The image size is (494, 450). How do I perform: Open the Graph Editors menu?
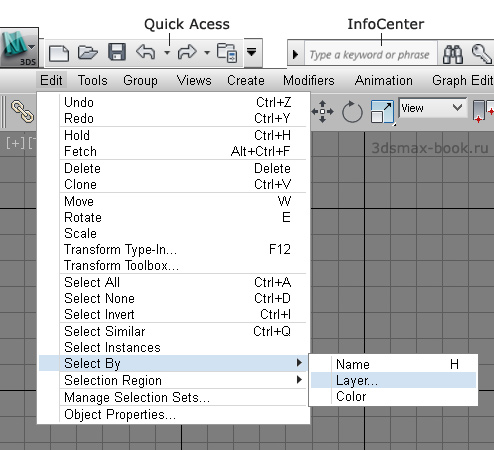(x=463, y=80)
